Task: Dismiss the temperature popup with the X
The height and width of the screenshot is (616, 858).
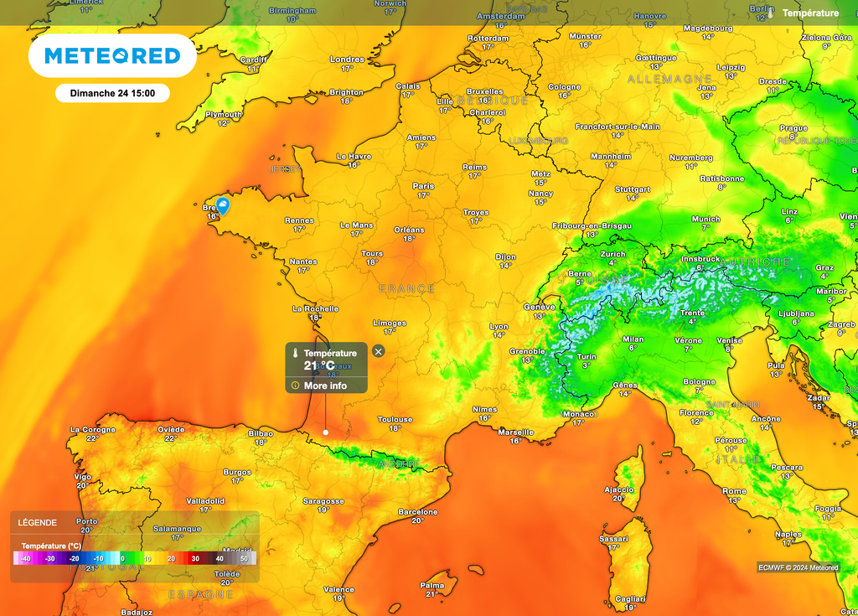Action: click(377, 351)
